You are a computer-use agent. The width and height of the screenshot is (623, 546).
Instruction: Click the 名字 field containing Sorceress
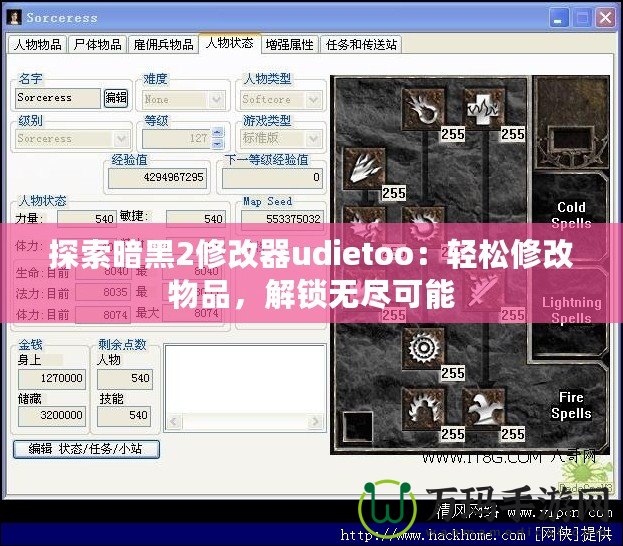coord(58,98)
